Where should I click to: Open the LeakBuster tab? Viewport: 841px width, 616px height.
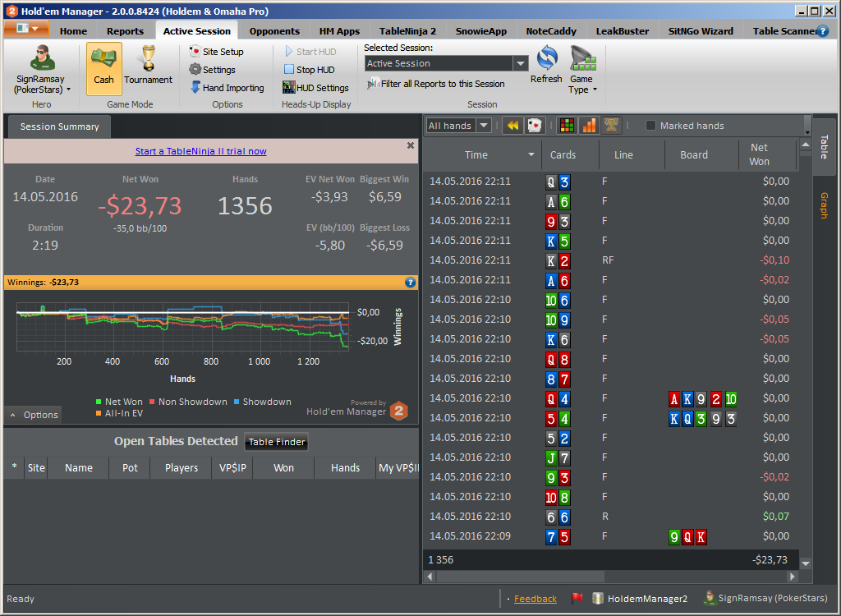[x=623, y=31]
